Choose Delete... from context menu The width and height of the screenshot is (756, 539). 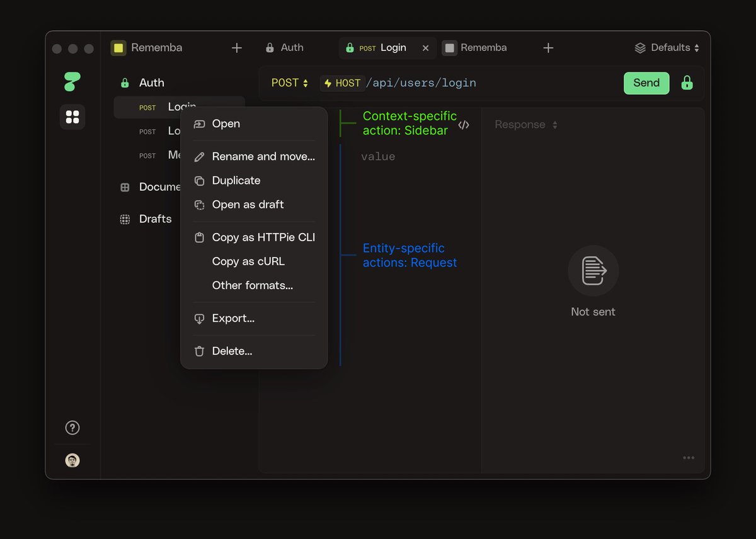coord(254,351)
